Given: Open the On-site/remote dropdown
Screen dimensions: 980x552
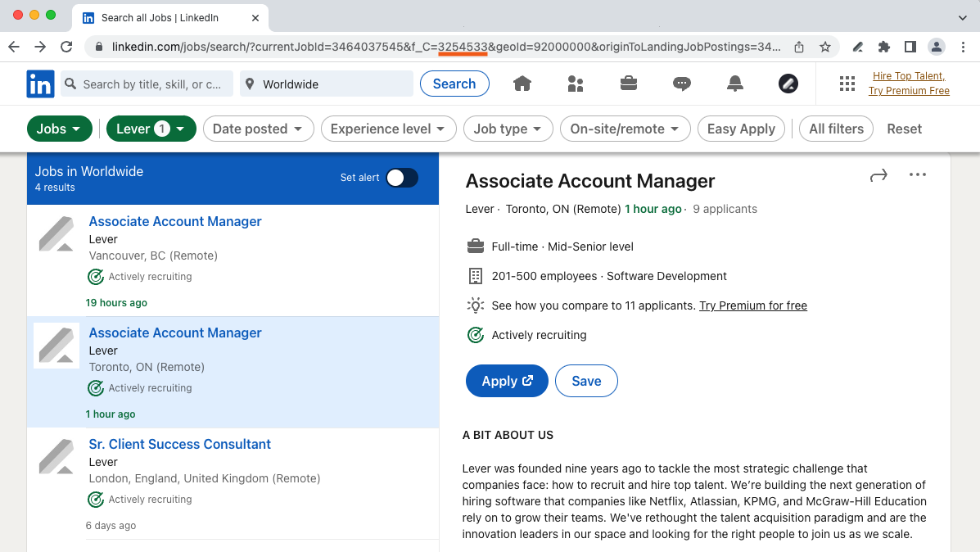Looking at the screenshot, I should point(625,129).
